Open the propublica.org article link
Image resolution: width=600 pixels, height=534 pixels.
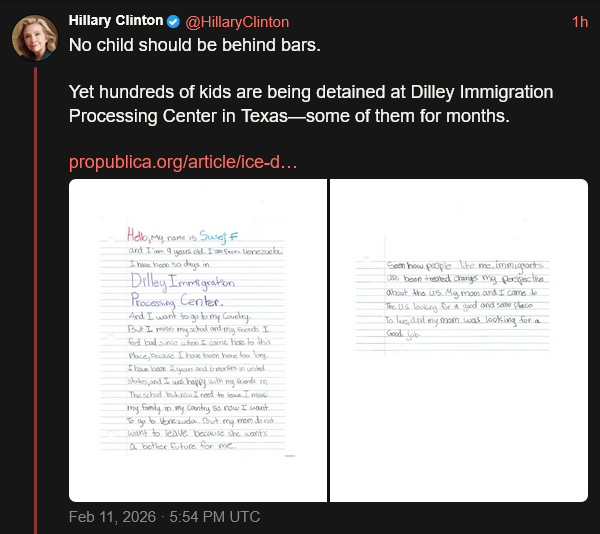click(183, 162)
